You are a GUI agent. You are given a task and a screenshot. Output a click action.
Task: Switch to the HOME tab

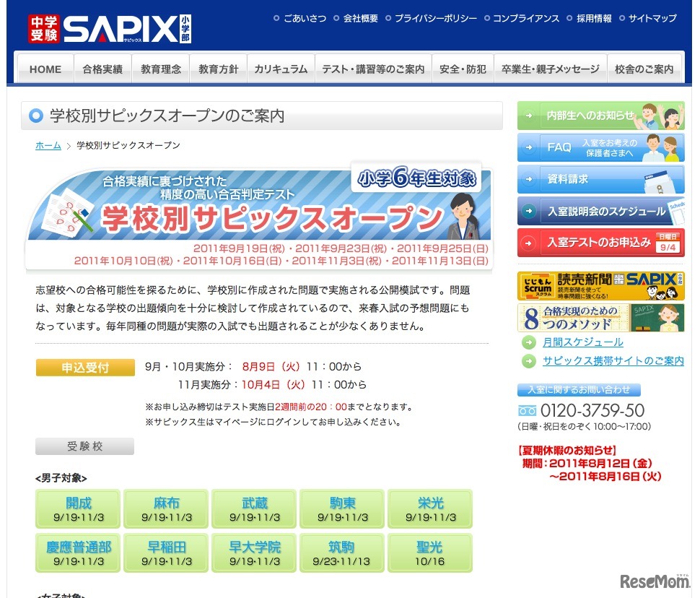(45, 69)
